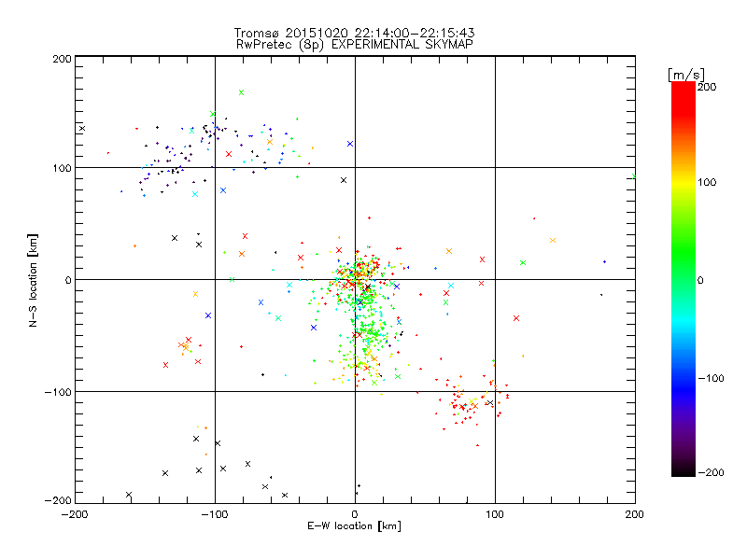Click the N-S axis tick label 100
This screenshot has height=560, width=747.
(63, 168)
